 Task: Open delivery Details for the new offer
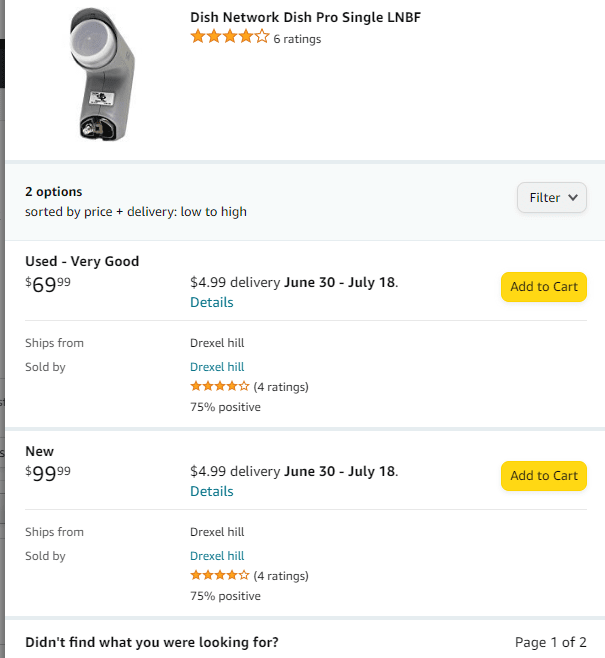tap(212, 491)
